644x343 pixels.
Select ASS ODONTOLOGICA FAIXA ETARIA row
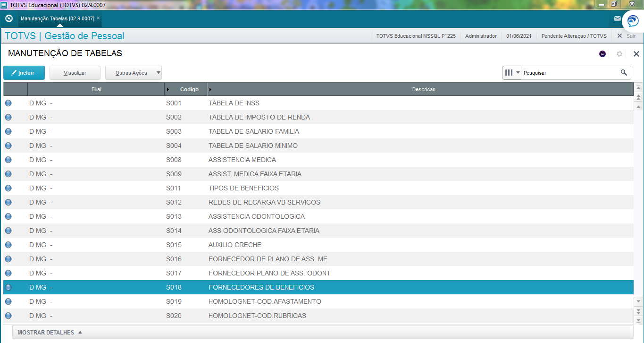318,231
